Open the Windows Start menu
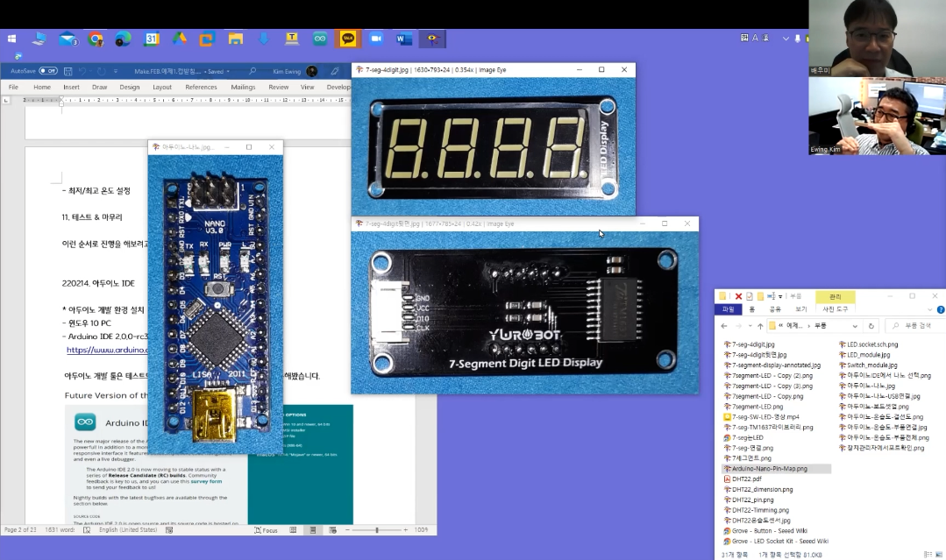Viewport: 946px width, 560px height. tap(11, 39)
